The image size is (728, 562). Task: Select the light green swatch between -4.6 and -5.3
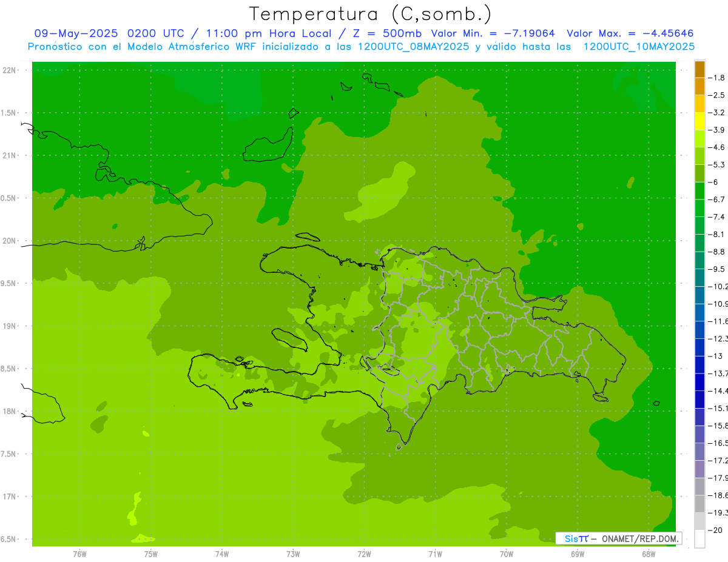[x=699, y=156]
